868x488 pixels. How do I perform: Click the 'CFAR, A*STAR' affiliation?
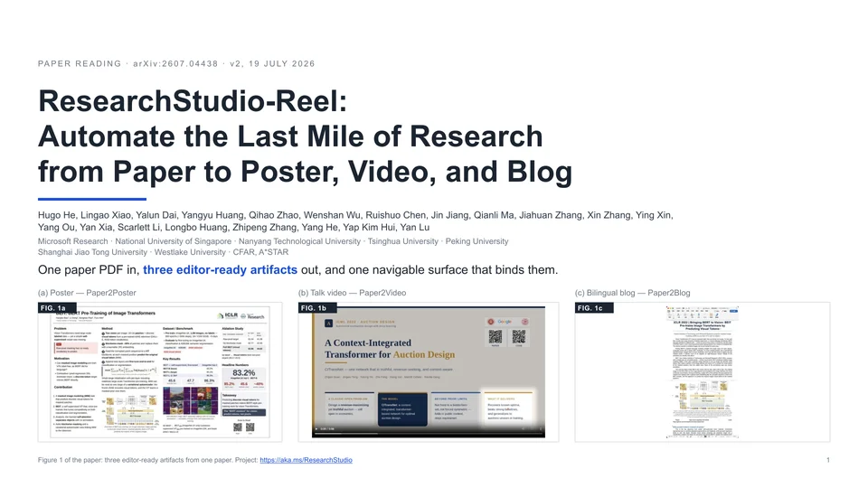coord(260,252)
